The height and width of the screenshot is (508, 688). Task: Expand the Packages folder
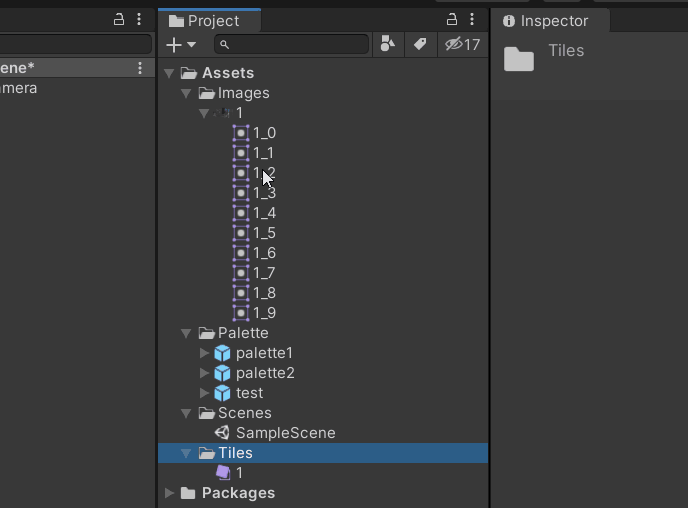coord(169,493)
